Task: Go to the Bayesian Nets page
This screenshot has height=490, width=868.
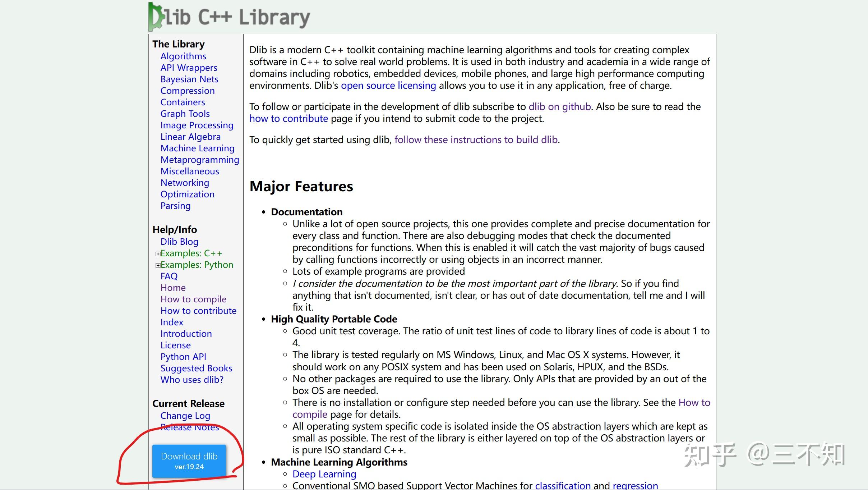Action: tap(189, 79)
